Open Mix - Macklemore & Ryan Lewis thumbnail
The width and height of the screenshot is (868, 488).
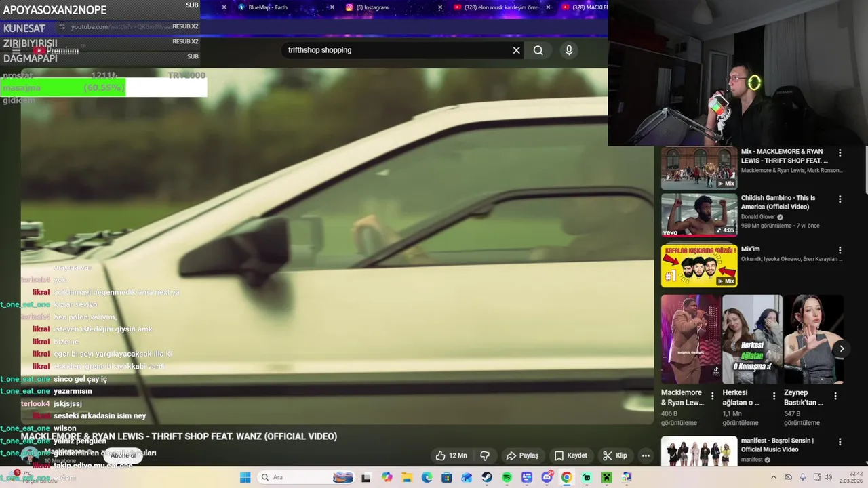pyautogui.click(x=699, y=168)
